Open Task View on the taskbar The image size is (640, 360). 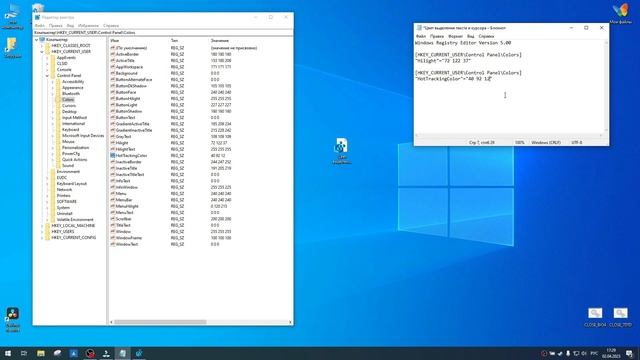point(24,353)
